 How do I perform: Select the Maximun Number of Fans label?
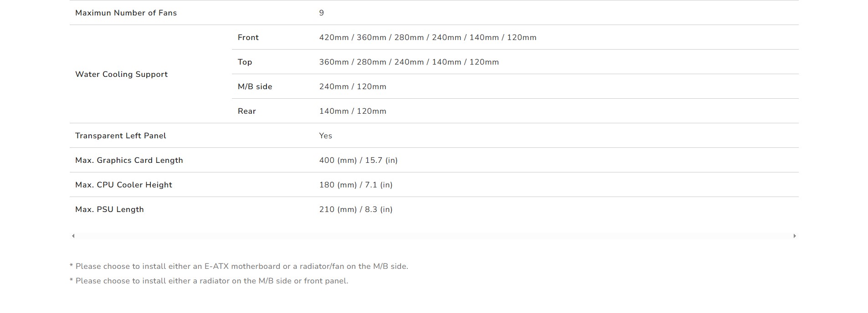(x=126, y=13)
